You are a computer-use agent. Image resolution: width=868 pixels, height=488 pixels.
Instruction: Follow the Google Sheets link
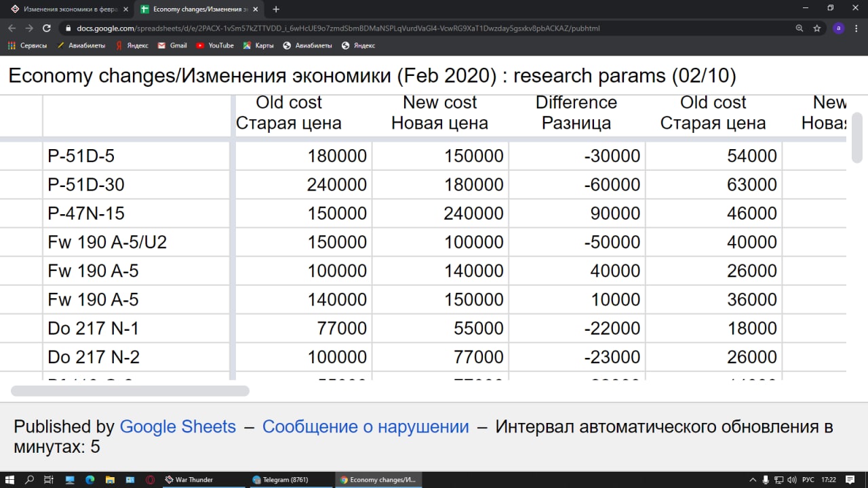tap(178, 426)
